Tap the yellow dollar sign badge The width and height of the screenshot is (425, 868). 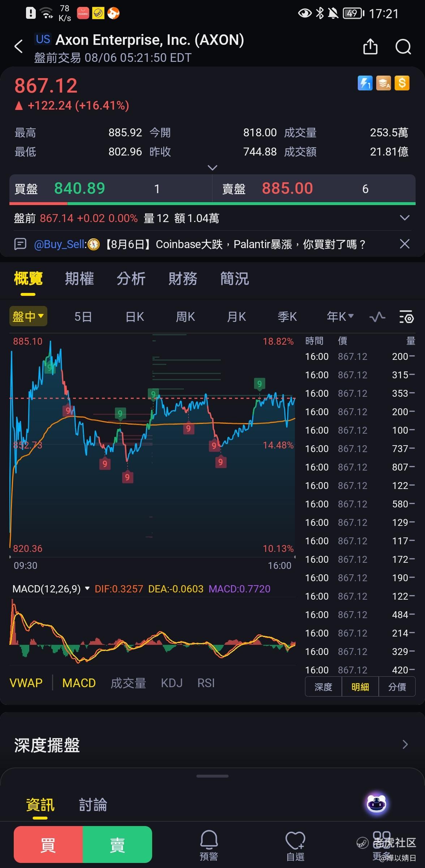click(x=402, y=83)
